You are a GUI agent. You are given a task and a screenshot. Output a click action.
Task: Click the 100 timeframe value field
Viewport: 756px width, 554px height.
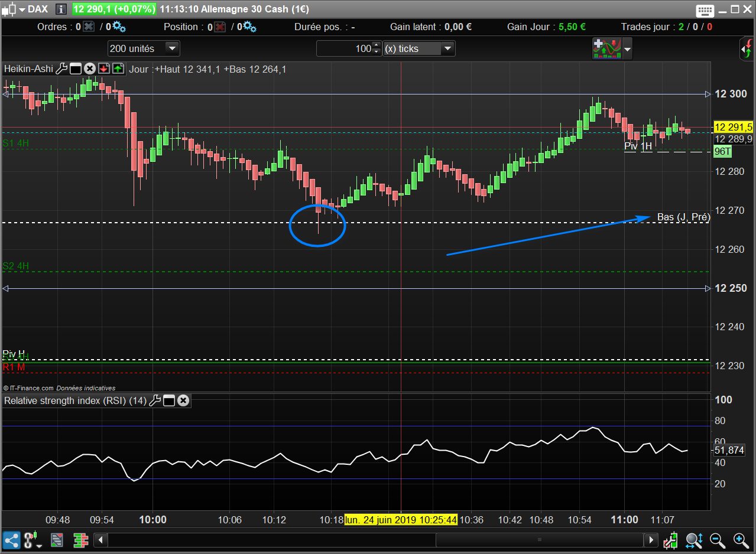(345, 48)
